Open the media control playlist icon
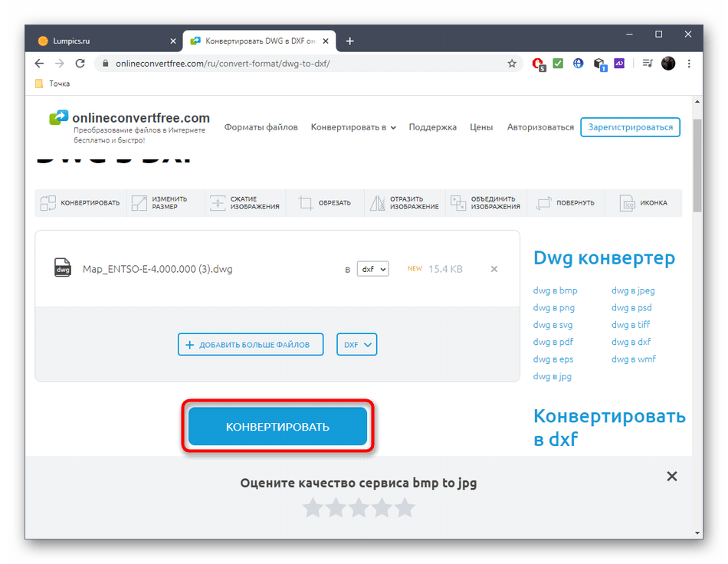 (x=648, y=63)
